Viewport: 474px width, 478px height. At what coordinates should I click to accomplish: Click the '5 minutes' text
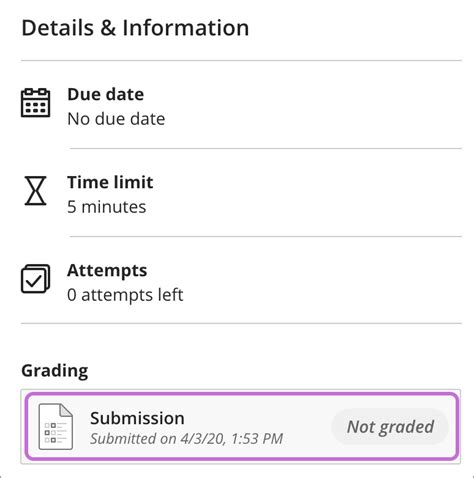(107, 207)
